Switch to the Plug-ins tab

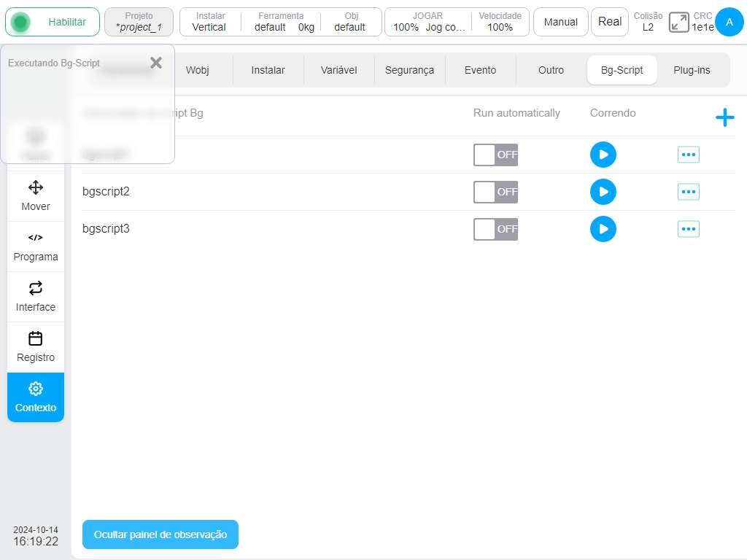pyautogui.click(x=692, y=70)
